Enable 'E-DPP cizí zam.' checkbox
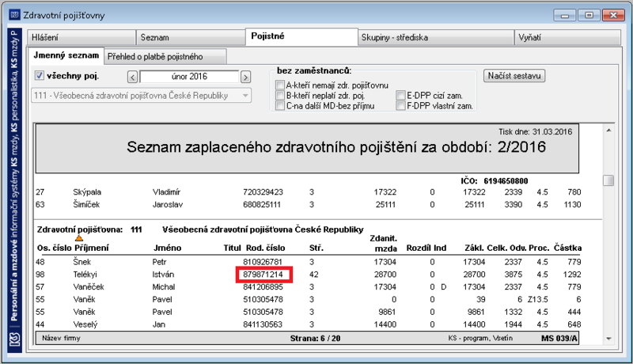Image resolution: width=633 pixels, height=364 pixels. (400, 96)
